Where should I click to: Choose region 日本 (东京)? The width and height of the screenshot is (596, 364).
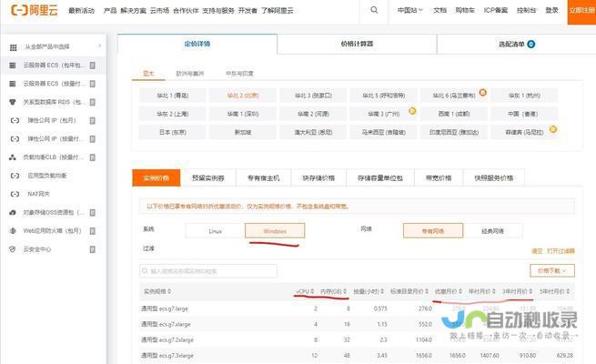[x=173, y=132]
